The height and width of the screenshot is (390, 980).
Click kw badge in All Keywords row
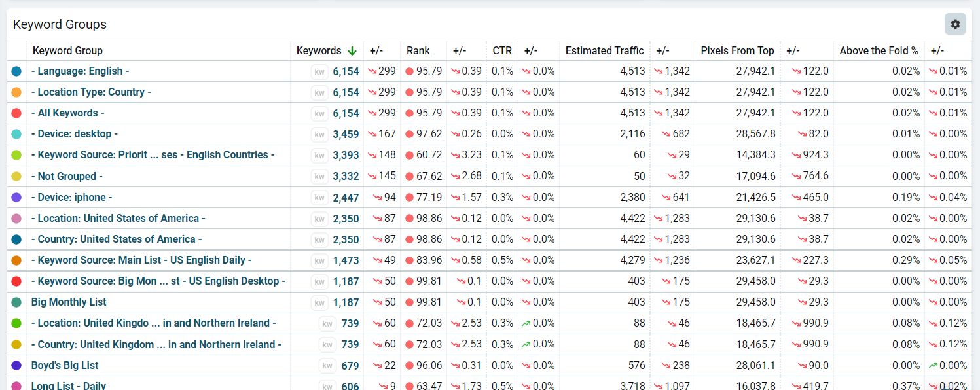(319, 113)
